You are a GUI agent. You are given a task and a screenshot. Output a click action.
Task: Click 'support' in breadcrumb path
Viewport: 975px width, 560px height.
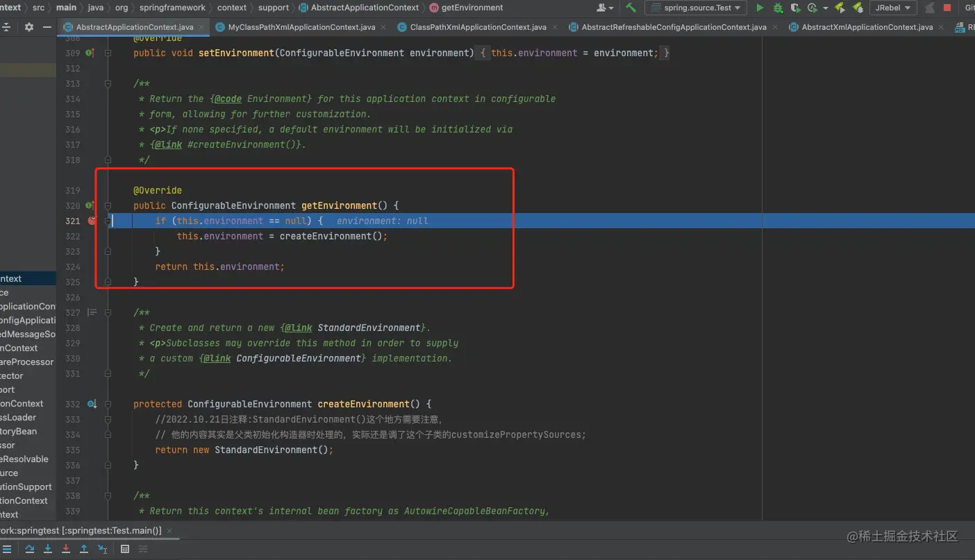(274, 8)
